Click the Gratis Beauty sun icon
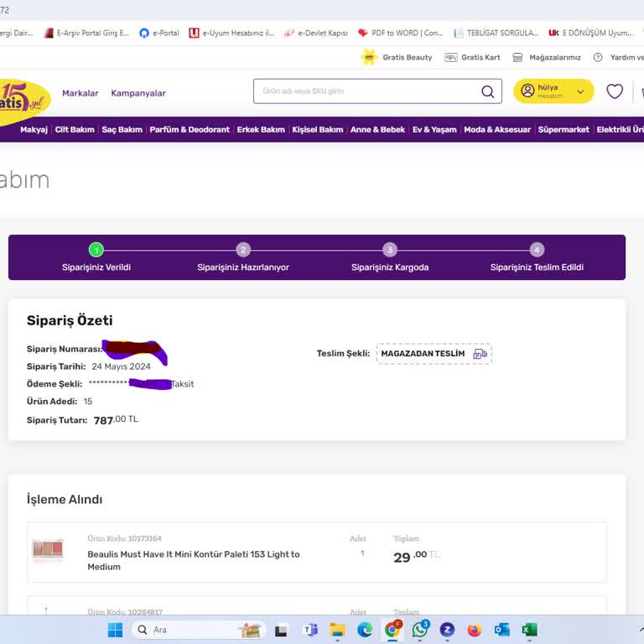This screenshot has width=644, height=644. coord(369,57)
